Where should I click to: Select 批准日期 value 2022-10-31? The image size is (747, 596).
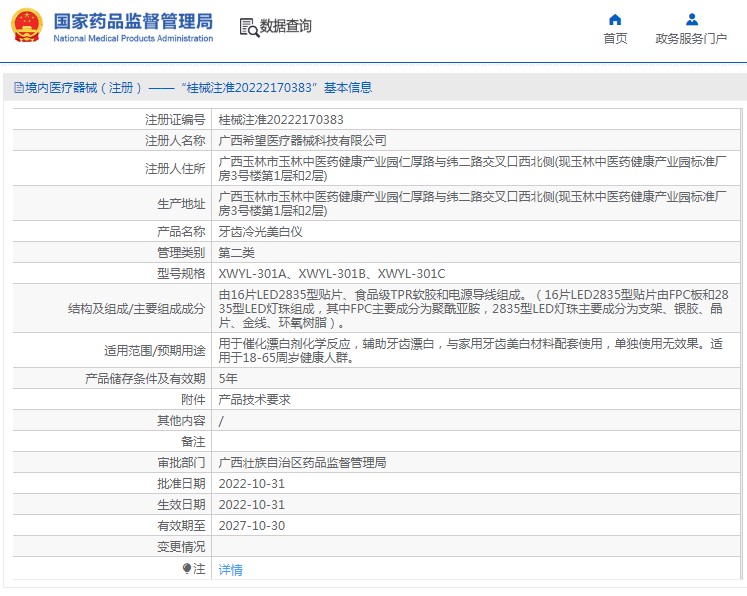pyautogui.click(x=252, y=484)
